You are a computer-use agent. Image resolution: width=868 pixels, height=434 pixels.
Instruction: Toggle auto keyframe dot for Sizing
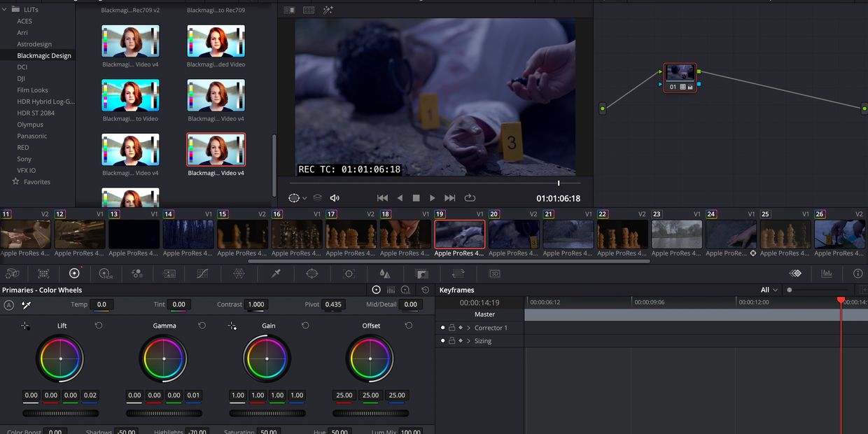pos(442,341)
